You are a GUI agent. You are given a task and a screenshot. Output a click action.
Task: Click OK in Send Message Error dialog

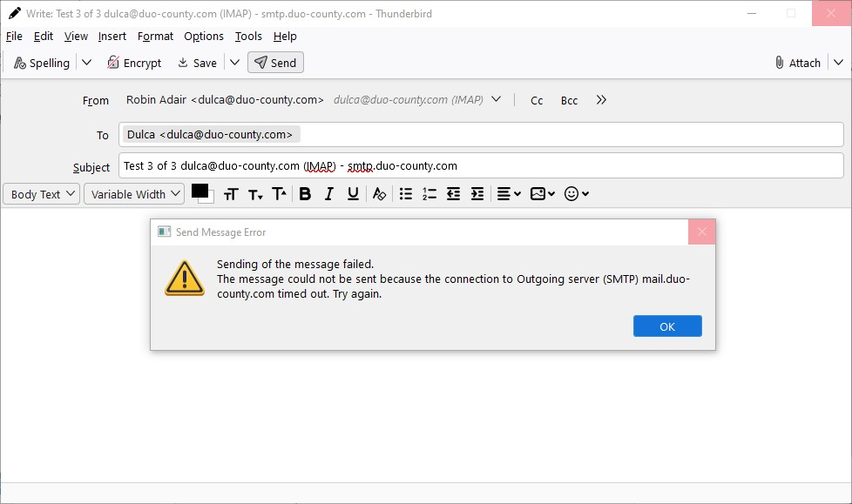[x=667, y=326]
